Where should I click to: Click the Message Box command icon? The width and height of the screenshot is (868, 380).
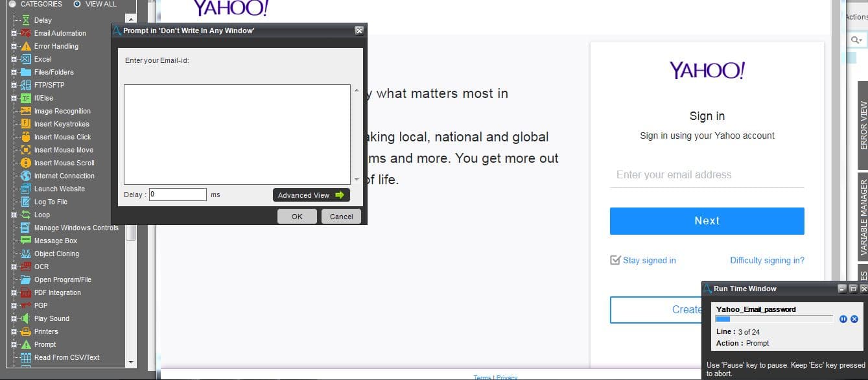click(26, 241)
